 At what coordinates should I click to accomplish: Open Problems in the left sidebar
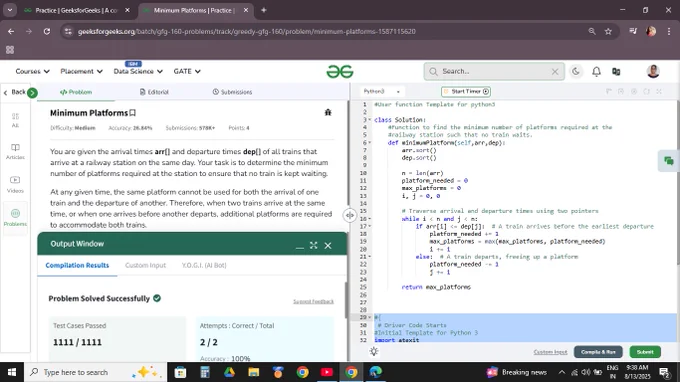pyautogui.click(x=15, y=217)
